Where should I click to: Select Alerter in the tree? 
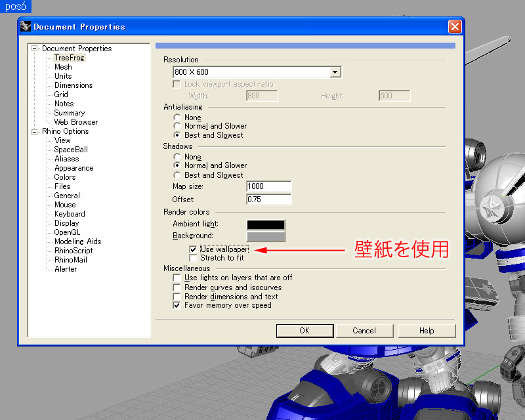[66, 269]
